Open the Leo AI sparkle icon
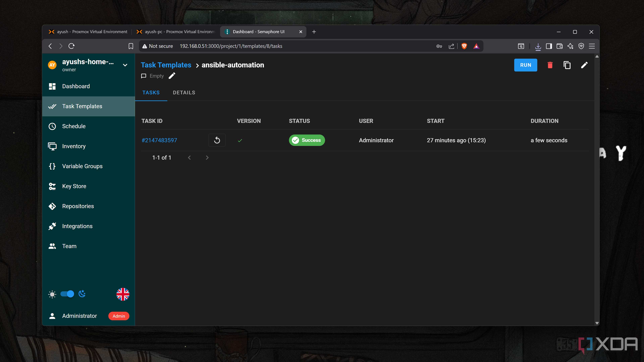 (570, 46)
